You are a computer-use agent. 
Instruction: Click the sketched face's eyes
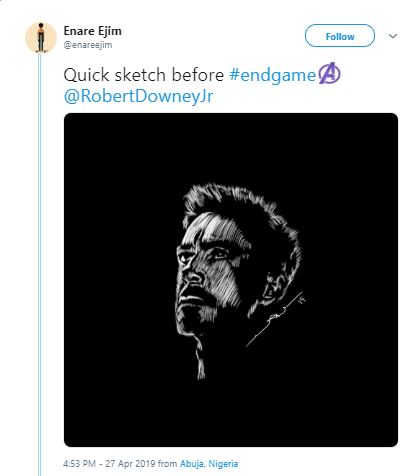(203, 255)
